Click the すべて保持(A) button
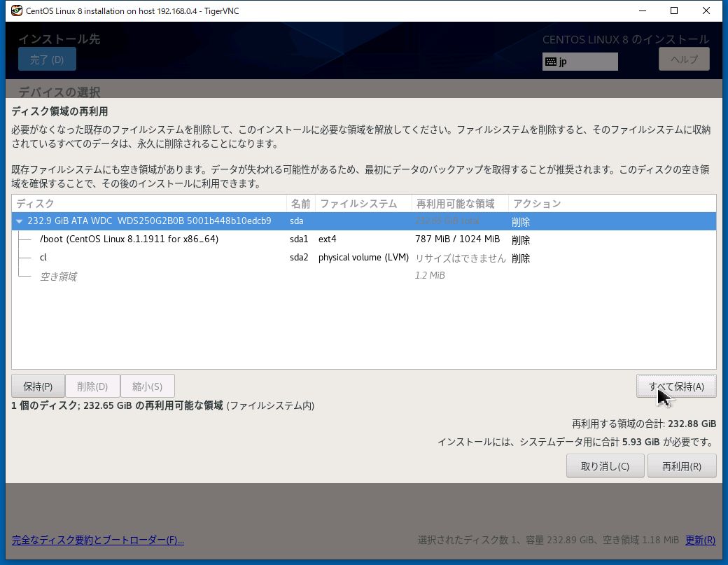The width and height of the screenshot is (728, 565). tap(676, 386)
